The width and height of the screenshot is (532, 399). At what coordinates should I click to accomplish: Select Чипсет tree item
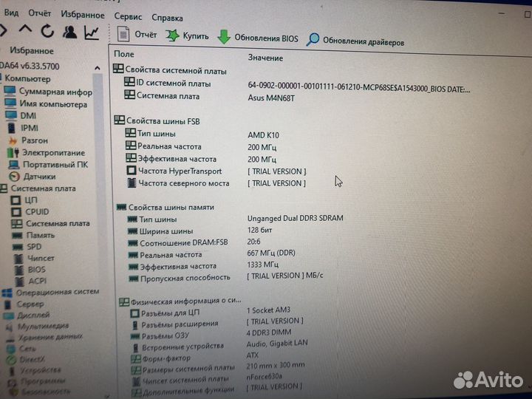coord(34,258)
